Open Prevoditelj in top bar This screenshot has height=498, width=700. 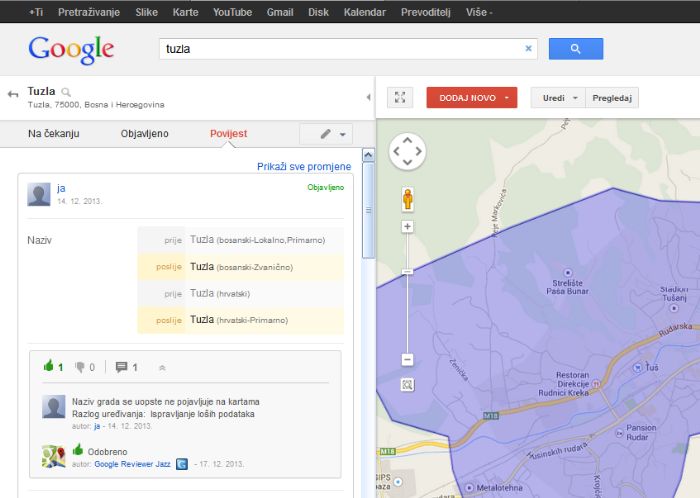(x=425, y=12)
